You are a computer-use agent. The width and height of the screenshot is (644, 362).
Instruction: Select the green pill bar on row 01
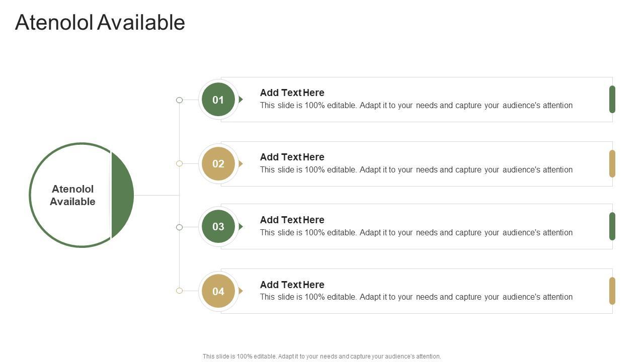tap(612, 100)
